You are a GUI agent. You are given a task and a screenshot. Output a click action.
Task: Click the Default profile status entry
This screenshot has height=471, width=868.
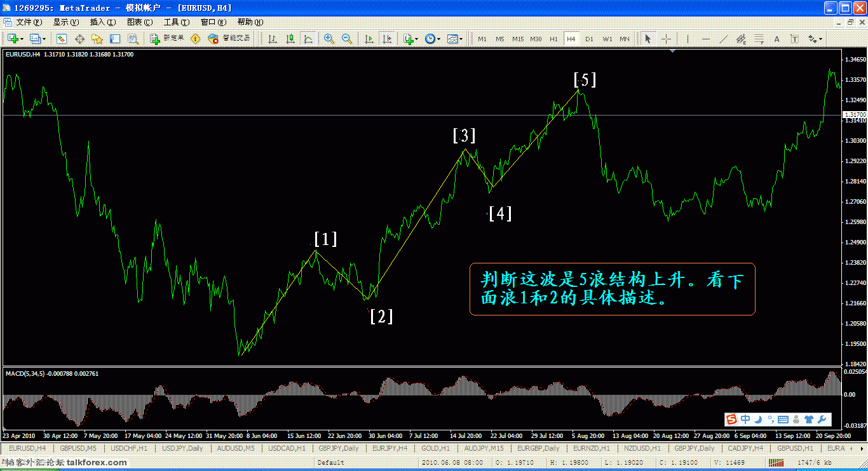pyautogui.click(x=330, y=463)
